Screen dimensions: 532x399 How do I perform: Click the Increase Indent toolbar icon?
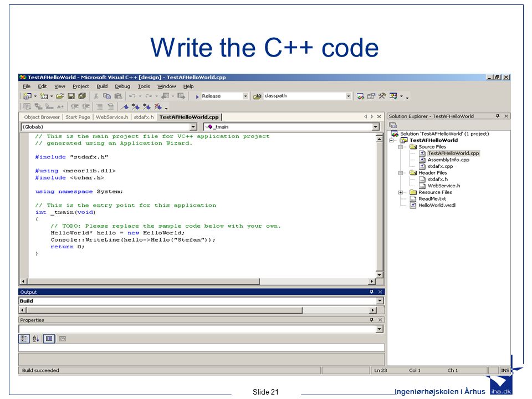(86, 107)
